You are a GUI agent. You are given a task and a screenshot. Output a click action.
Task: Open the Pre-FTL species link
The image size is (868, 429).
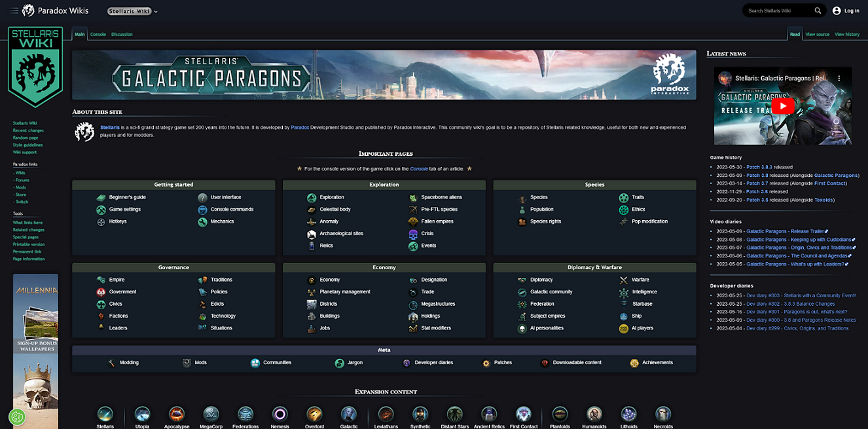pyautogui.click(x=439, y=210)
